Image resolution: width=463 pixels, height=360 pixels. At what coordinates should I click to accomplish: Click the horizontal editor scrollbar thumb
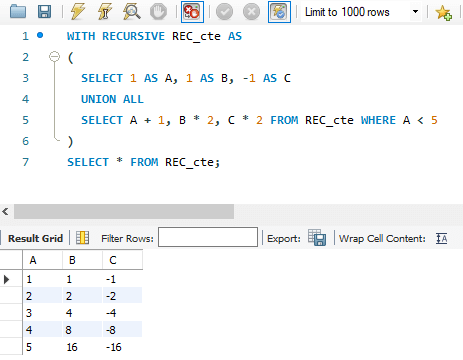click(x=124, y=212)
